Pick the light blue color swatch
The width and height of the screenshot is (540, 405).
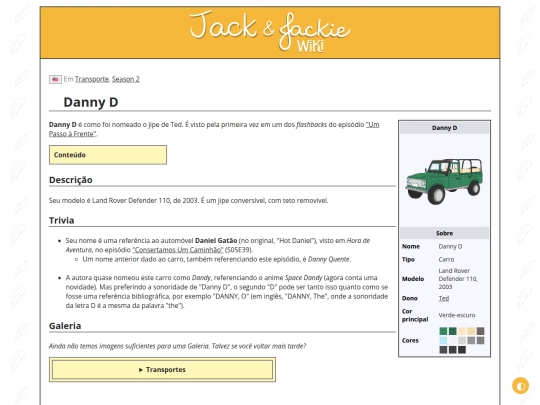443,341
